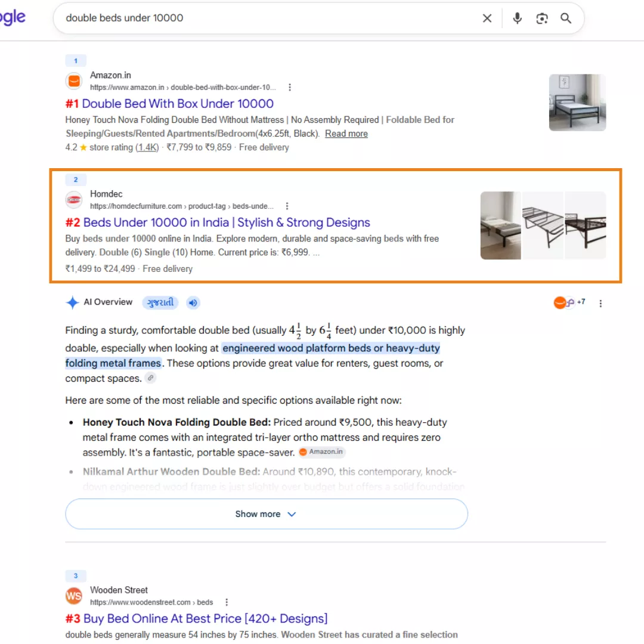Click 'Read more' in Amazon snippet

(346, 134)
